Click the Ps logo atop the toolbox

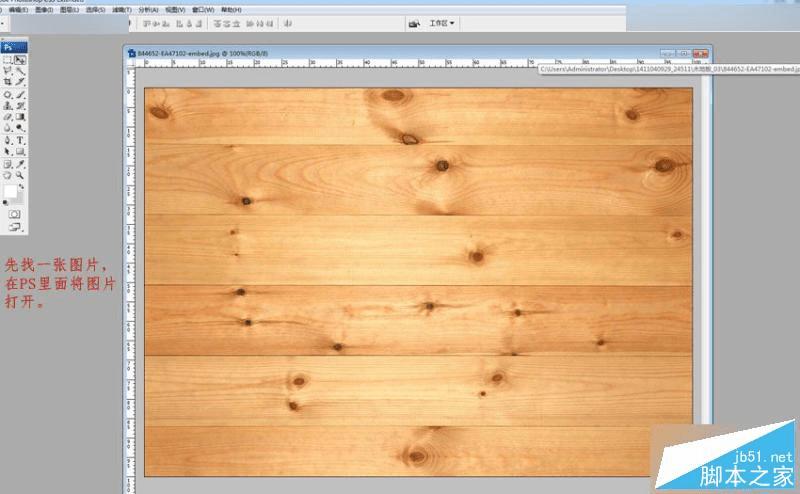coord(14,47)
